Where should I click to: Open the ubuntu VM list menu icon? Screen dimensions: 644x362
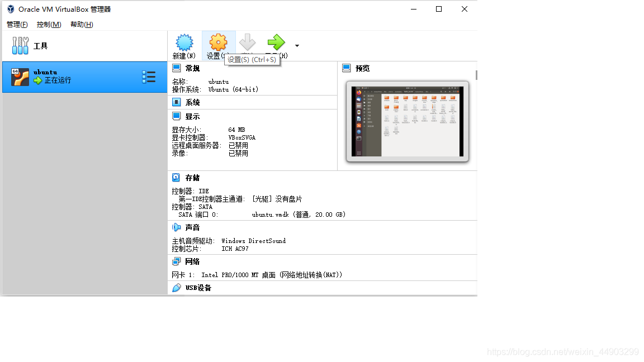coord(149,77)
